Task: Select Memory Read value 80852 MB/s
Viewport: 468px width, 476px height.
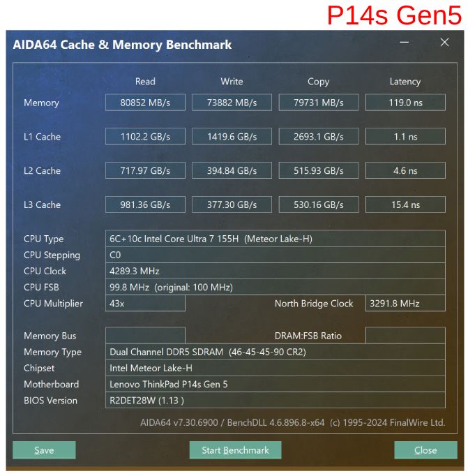Action: pos(145,103)
